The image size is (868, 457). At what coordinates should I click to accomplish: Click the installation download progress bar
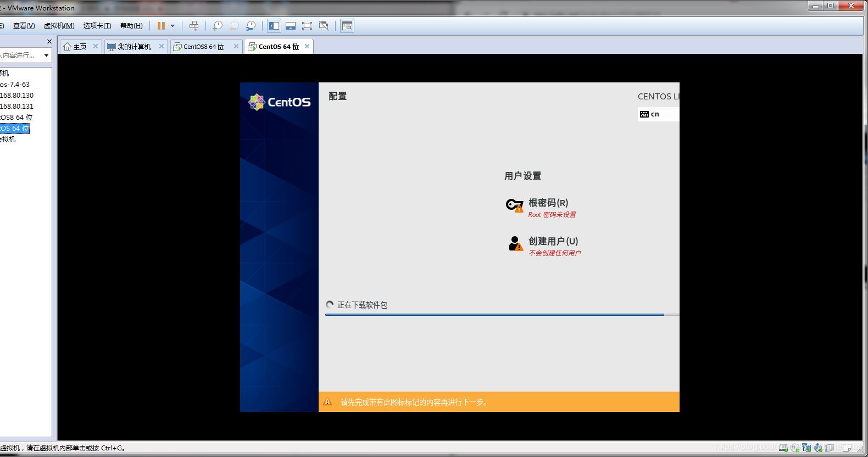coord(494,315)
